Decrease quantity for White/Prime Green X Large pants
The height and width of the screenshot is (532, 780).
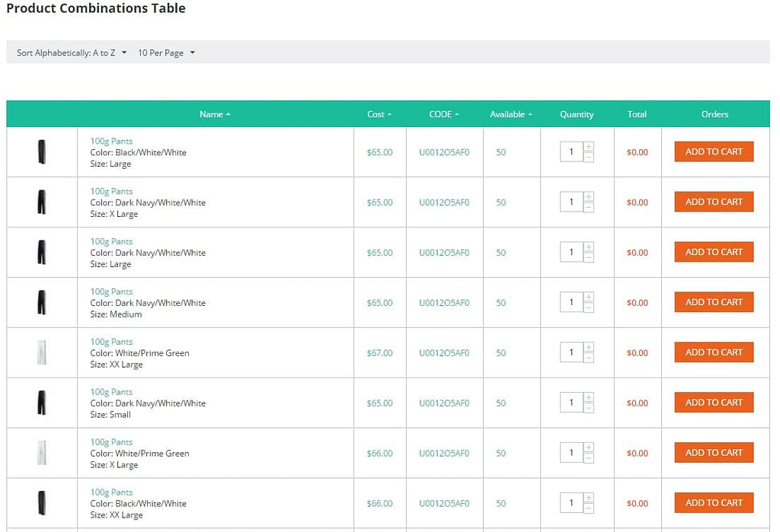[x=589, y=459]
